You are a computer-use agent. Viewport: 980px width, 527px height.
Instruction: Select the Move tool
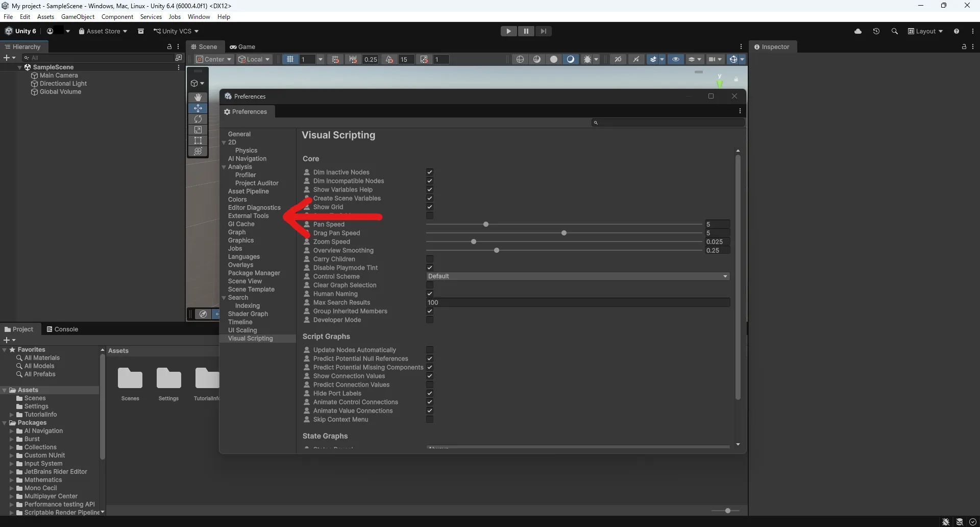198,108
